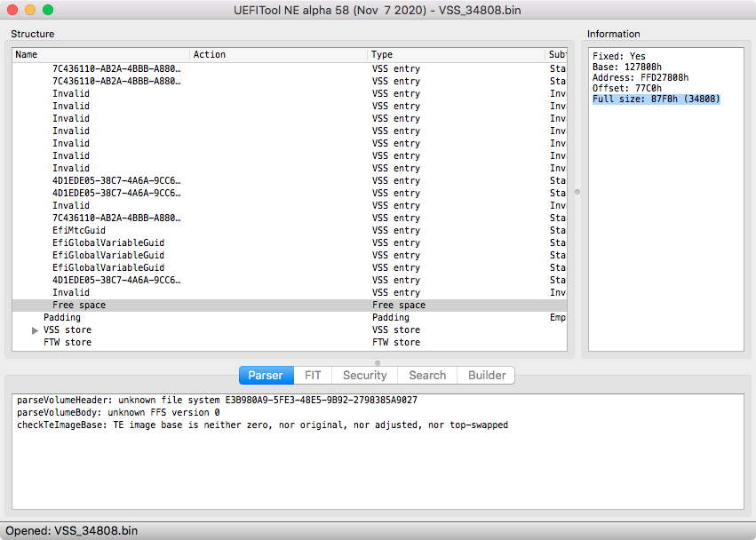
Task: Switch to the Parser tab
Action: [x=267, y=375]
